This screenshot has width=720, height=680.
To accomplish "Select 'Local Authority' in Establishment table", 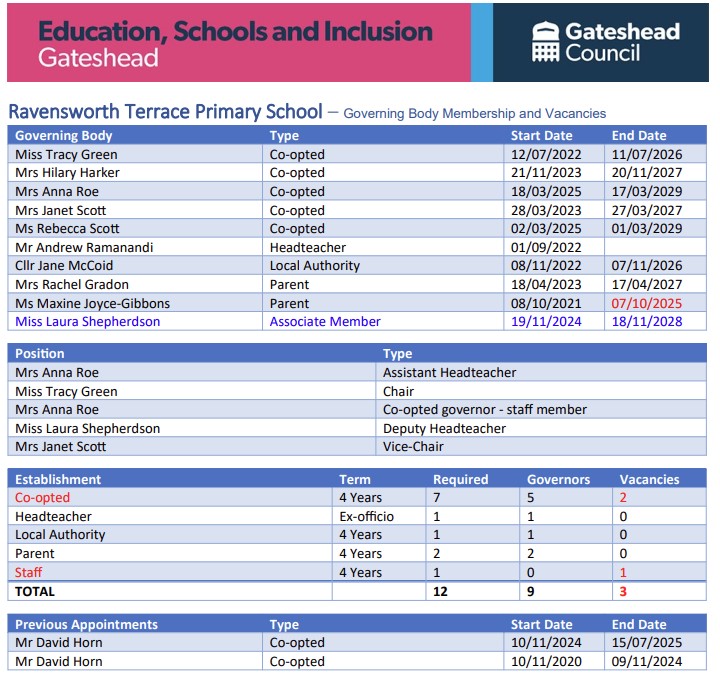I will [60, 534].
